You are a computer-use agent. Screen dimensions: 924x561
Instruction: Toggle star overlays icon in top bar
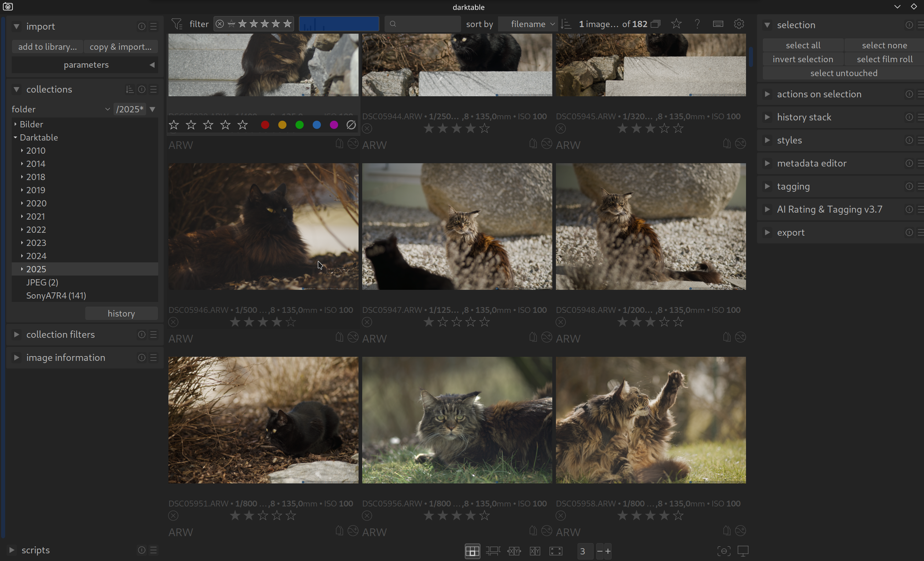click(676, 24)
